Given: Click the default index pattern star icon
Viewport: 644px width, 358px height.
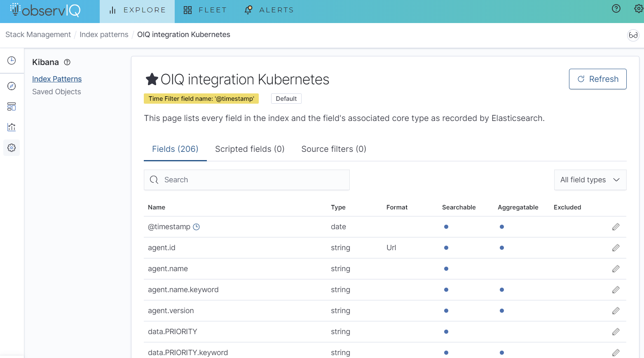Looking at the screenshot, I should (152, 79).
